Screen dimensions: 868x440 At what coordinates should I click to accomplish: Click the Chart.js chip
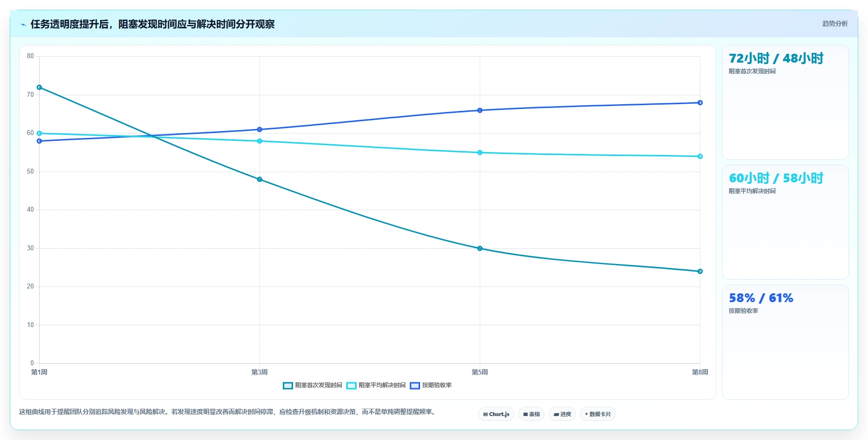tap(496, 414)
